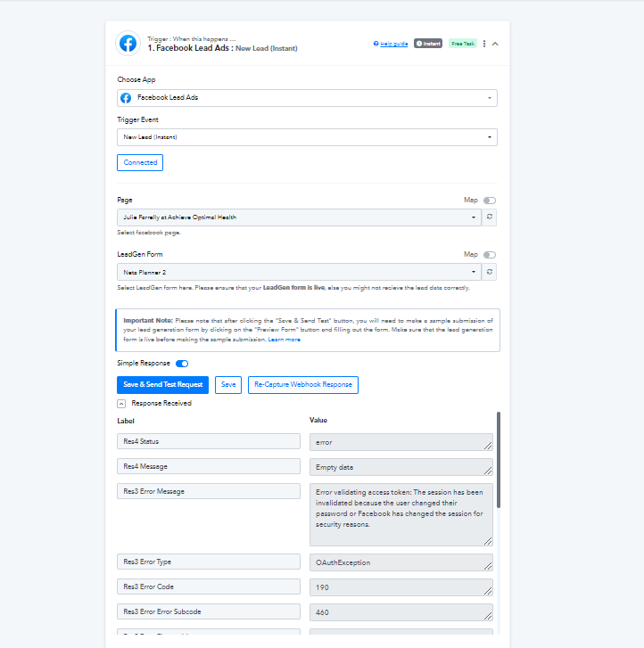Click resize handle on the 'Empty data' field

(x=488, y=471)
